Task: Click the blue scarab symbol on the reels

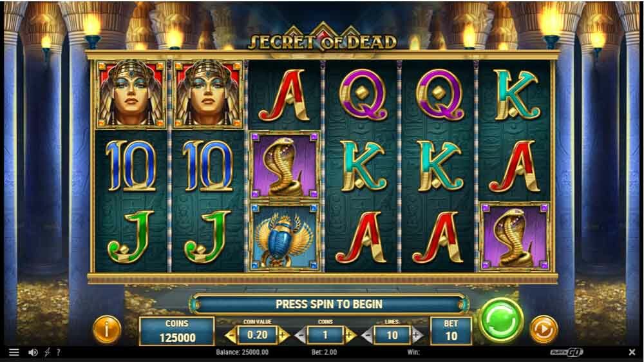Action: click(x=285, y=237)
